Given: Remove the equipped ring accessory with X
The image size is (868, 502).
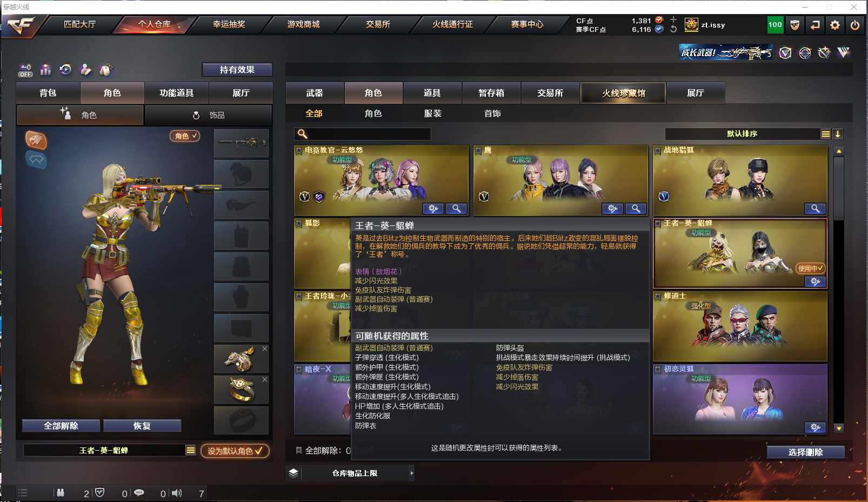Looking at the screenshot, I should pos(265,380).
